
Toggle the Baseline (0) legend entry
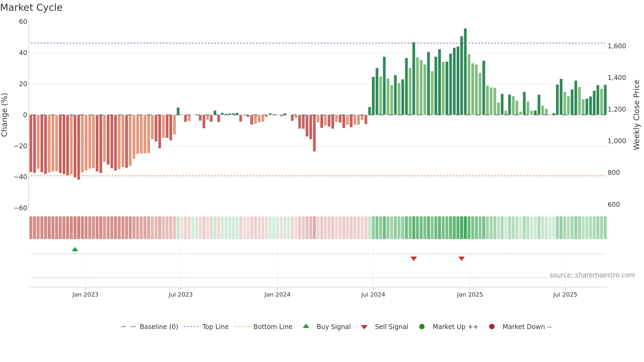[149, 327]
